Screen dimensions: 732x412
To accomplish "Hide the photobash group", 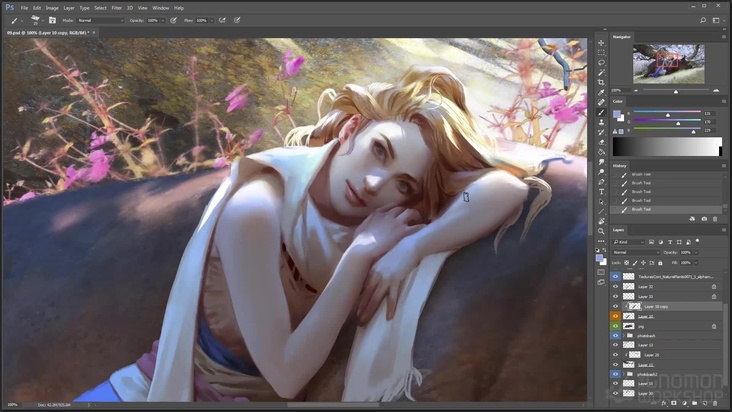I will point(615,335).
